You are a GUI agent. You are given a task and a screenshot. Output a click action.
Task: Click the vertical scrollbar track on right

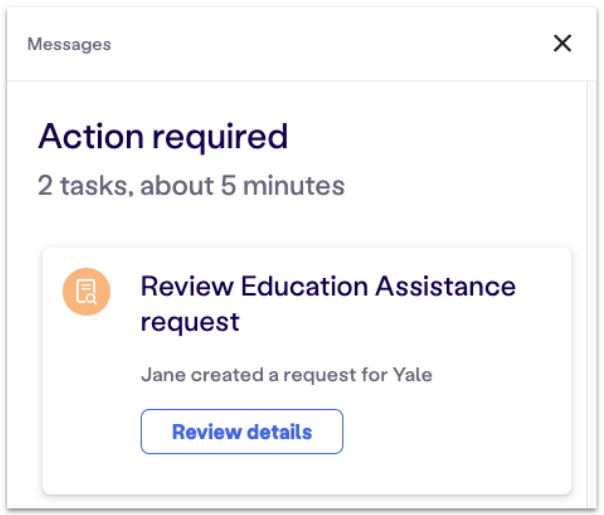coord(591,293)
